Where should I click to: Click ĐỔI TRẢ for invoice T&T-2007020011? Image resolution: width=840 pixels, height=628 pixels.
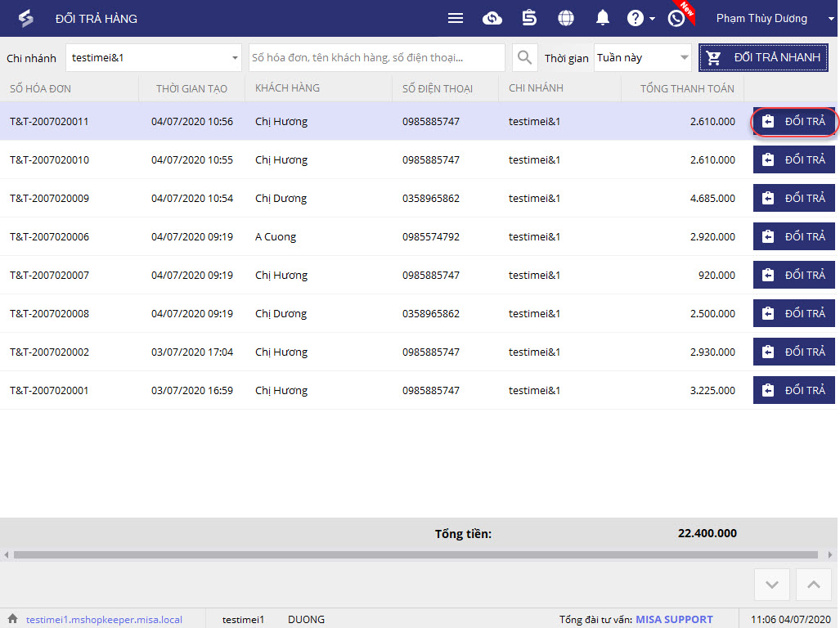[x=793, y=122]
